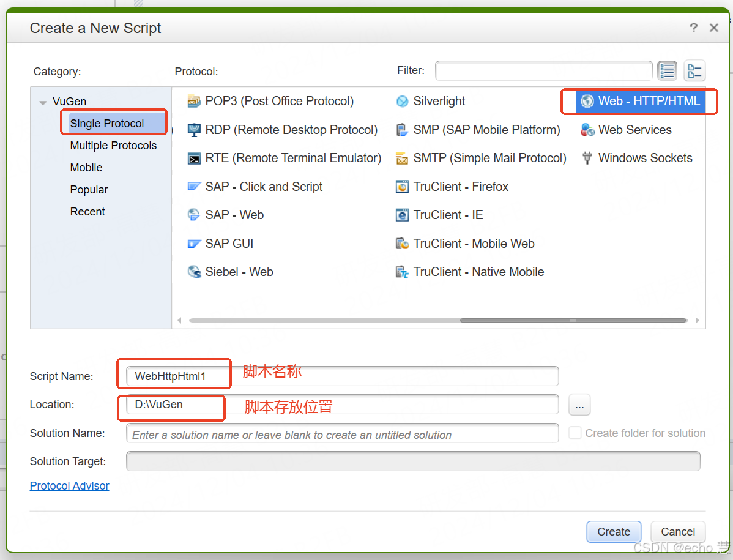Choose TruClient - Mobile Web icon
733x560 pixels.
[402, 244]
